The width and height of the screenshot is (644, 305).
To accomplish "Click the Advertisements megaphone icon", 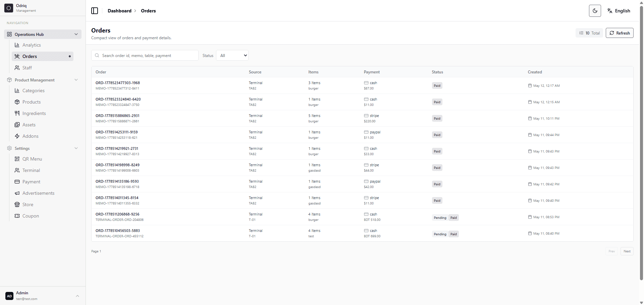I will point(17,193).
